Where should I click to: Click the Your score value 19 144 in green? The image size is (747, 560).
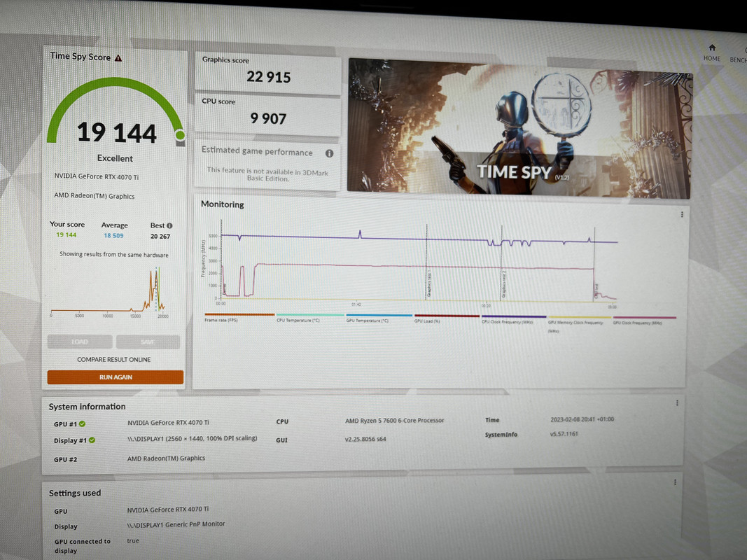[x=67, y=234]
